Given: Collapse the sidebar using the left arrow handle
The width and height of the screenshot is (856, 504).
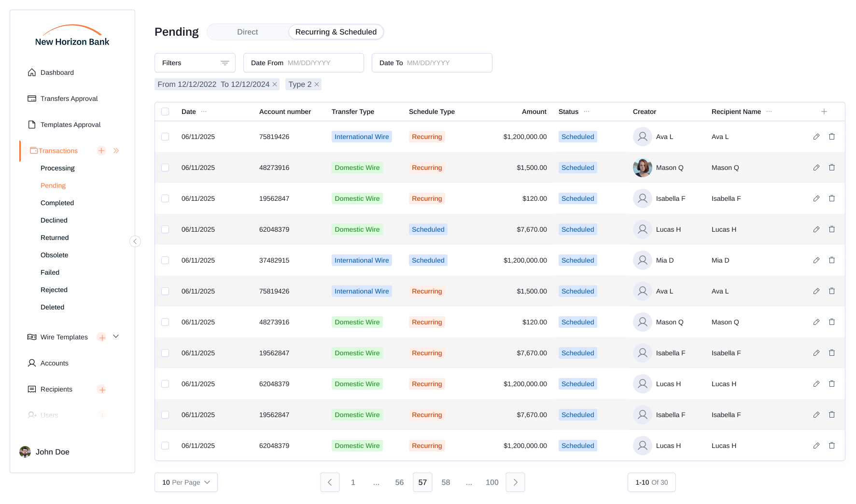Looking at the screenshot, I should pyautogui.click(x=135, y=241).
